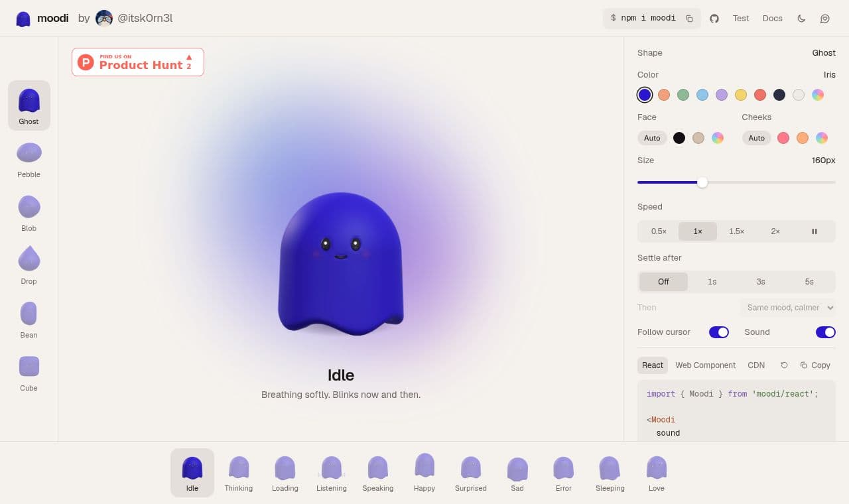Open the Test page
849x504 pixels.
[x=741, y=19]
